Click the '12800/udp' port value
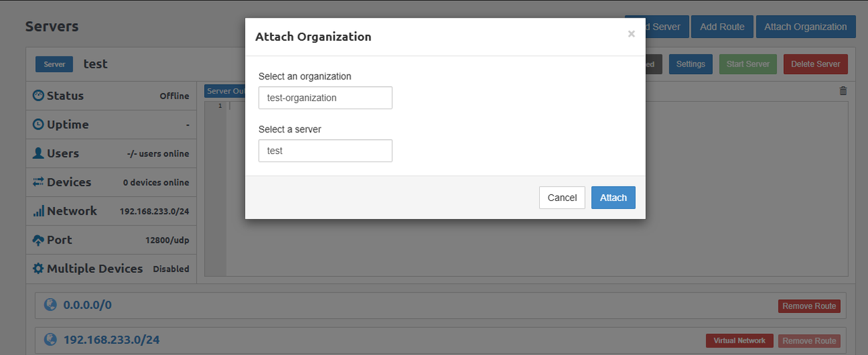Screen dimensions: 868x355 point(167,240)
